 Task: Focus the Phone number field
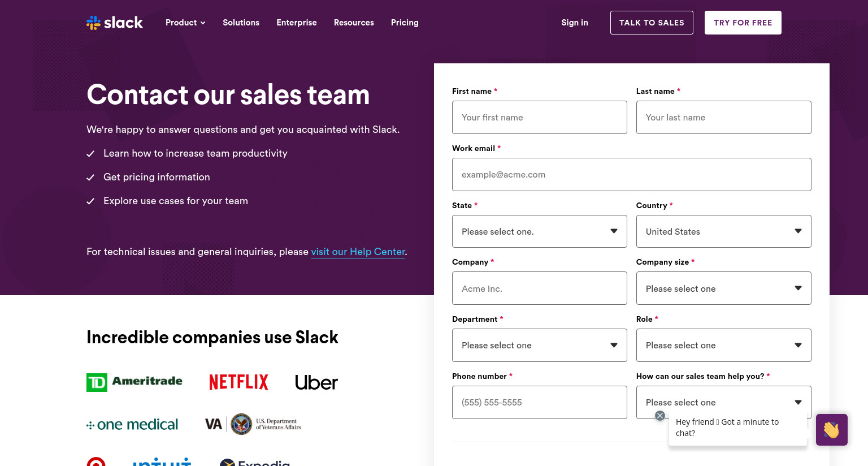point(540,403)
